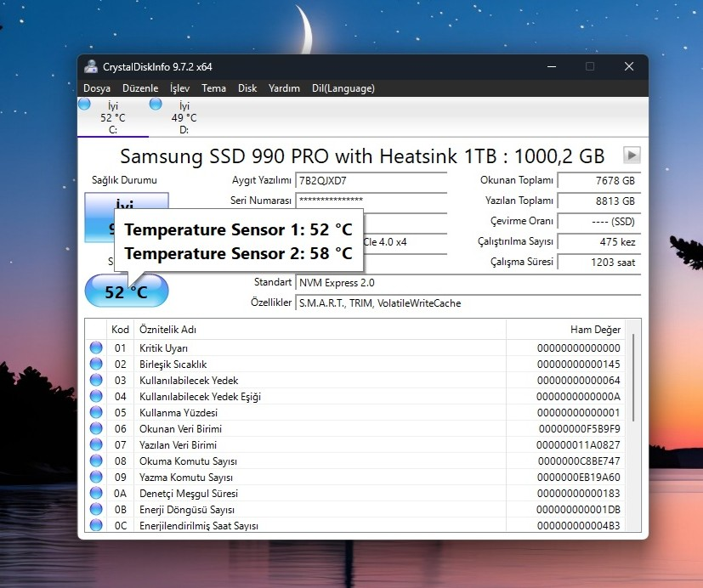Select the Kritik Uyarı attribute name
The height and width of the screenshot is (588, 703).
point(164,348)
